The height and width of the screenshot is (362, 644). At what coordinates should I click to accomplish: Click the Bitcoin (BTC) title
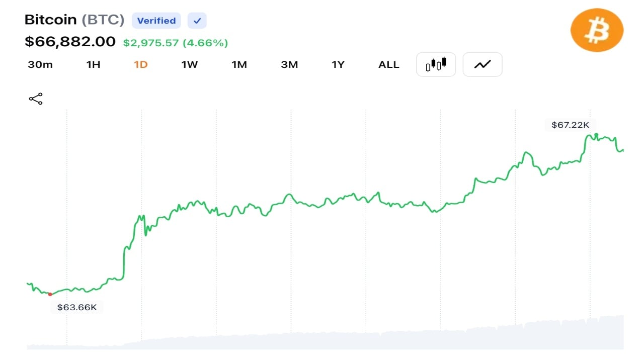[74, 20]
